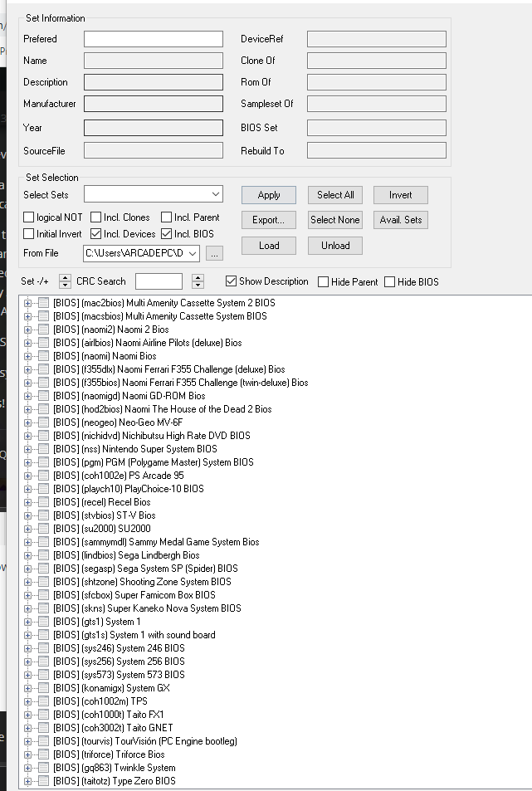
Task: Click the airlbios set list icon
Action: point(43,343)
